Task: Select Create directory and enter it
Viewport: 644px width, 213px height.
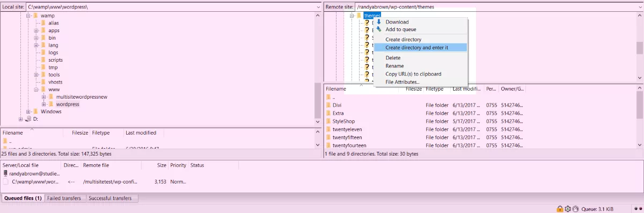Action: point(421,48)
